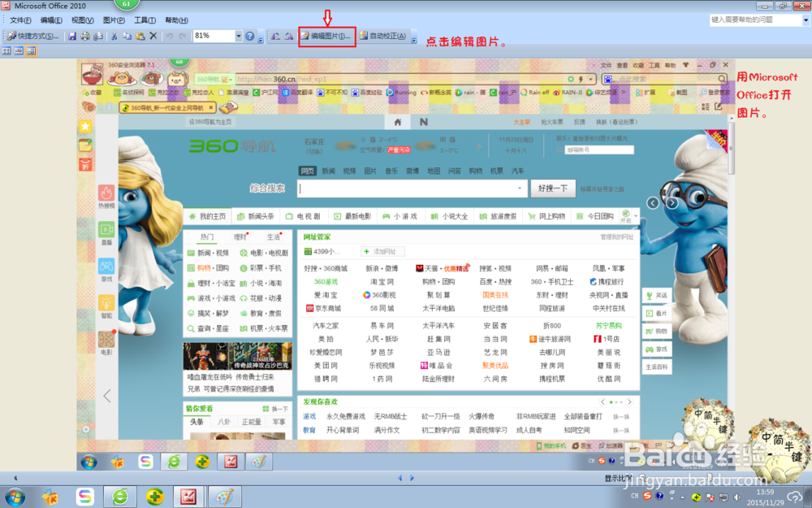Click the 快捷方式(S)... toolbar button
This screenshot has width=812, height=508.
(33, 37)
